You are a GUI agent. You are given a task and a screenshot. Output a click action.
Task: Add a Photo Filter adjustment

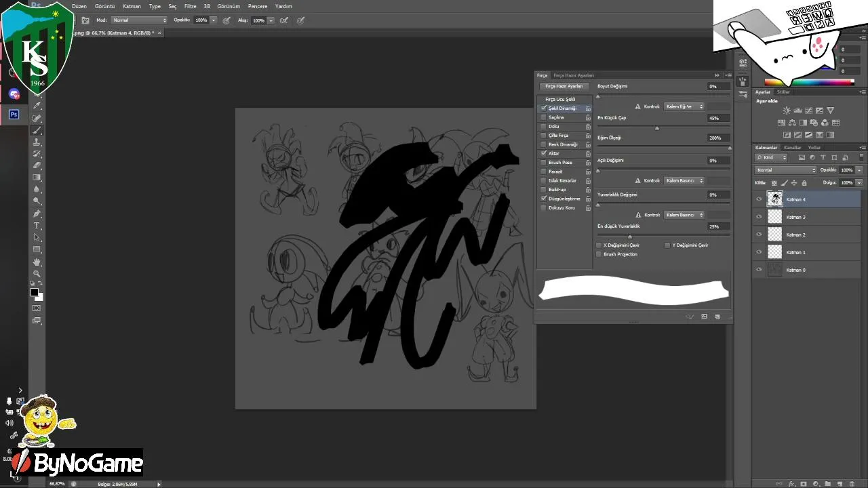(x=814, y=123)
